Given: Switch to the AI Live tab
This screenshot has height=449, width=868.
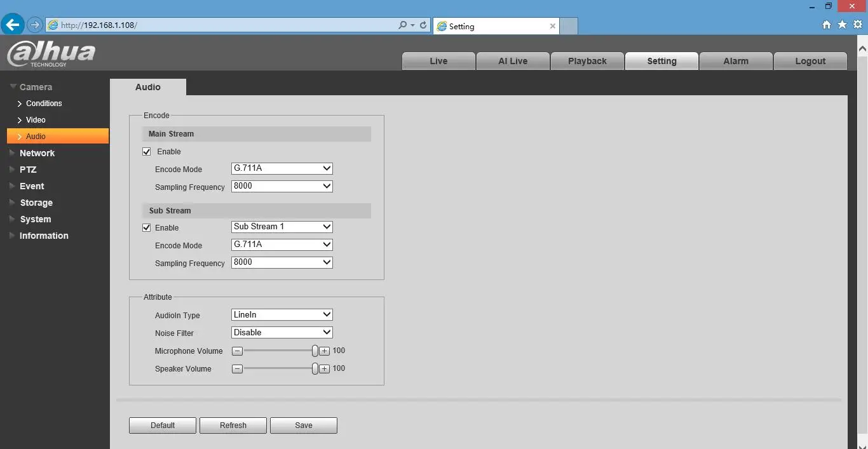Looking at the screenshot, I should 513,61.
